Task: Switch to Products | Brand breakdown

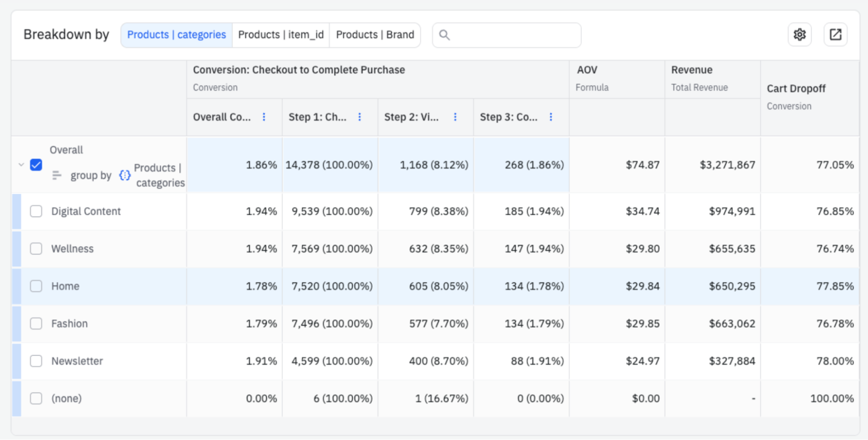Action: coord(375,35)
